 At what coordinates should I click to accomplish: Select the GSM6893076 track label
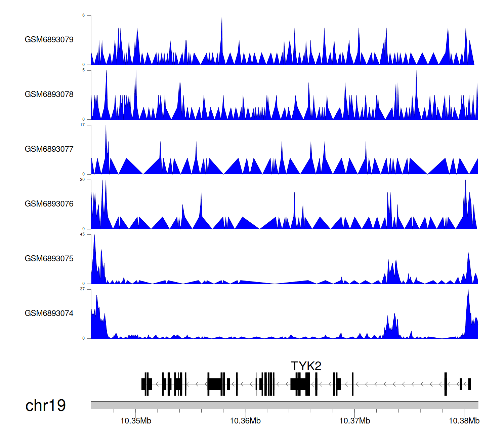49,204
